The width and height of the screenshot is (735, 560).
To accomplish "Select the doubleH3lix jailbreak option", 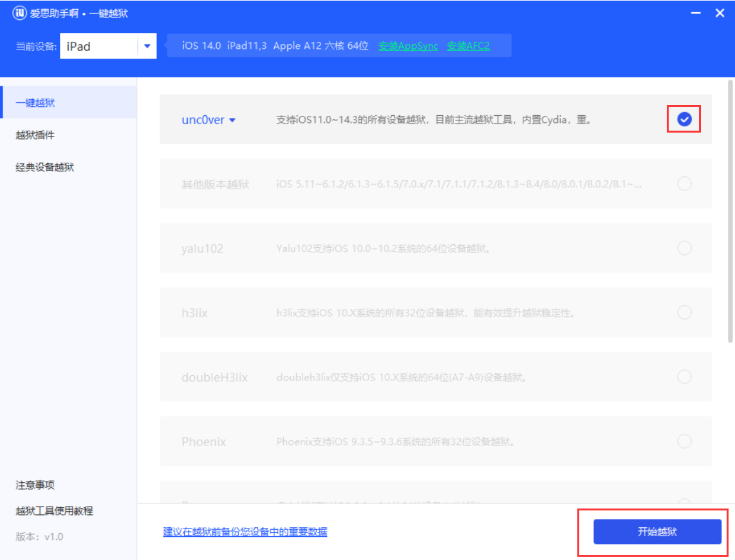I will (684, 377).
